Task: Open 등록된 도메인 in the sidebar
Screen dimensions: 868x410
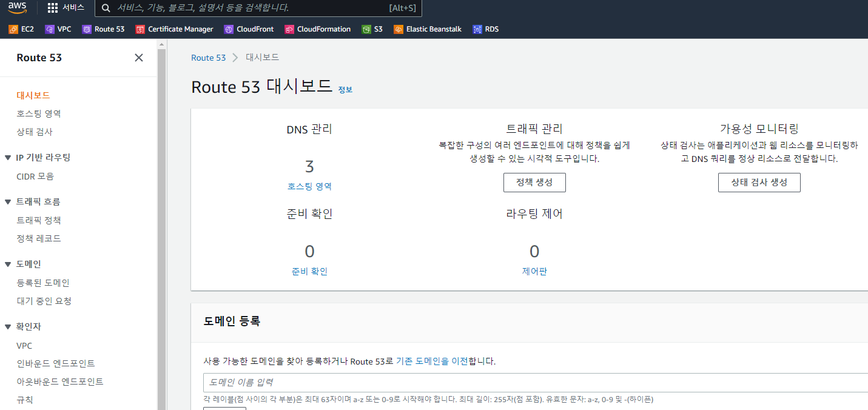Action: click(43, 283)
